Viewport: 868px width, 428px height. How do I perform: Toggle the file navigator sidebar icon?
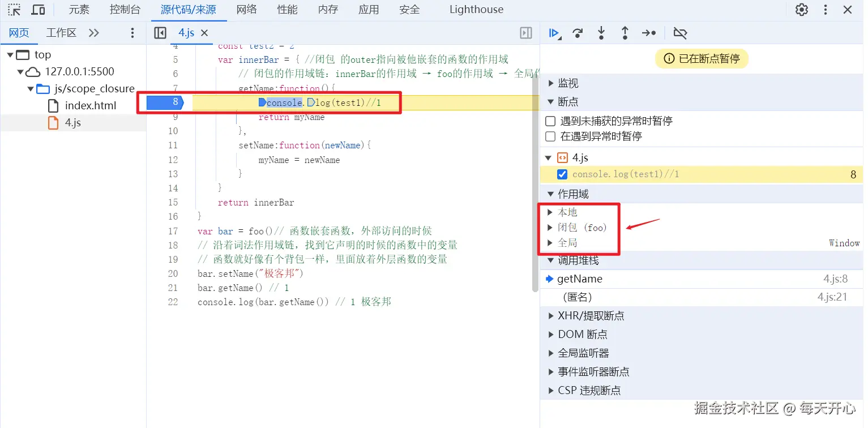pos(160,33)
